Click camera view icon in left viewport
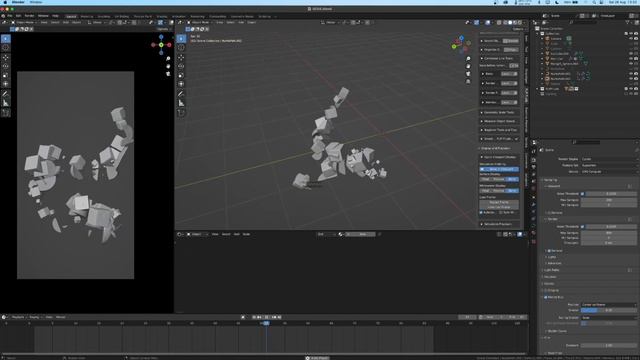 [168, 74]
